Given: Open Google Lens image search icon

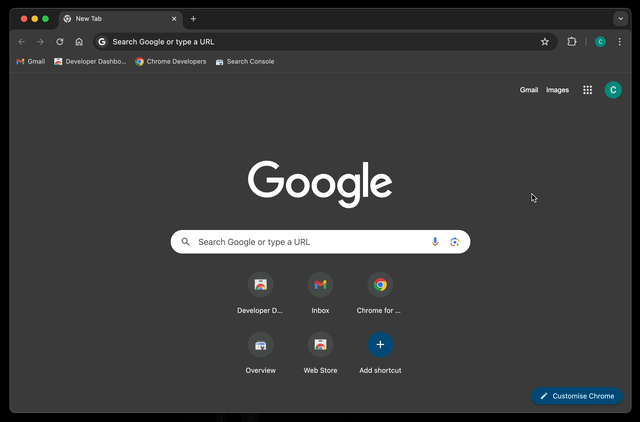Looking at the screenshot, I should tap(455, 242).
